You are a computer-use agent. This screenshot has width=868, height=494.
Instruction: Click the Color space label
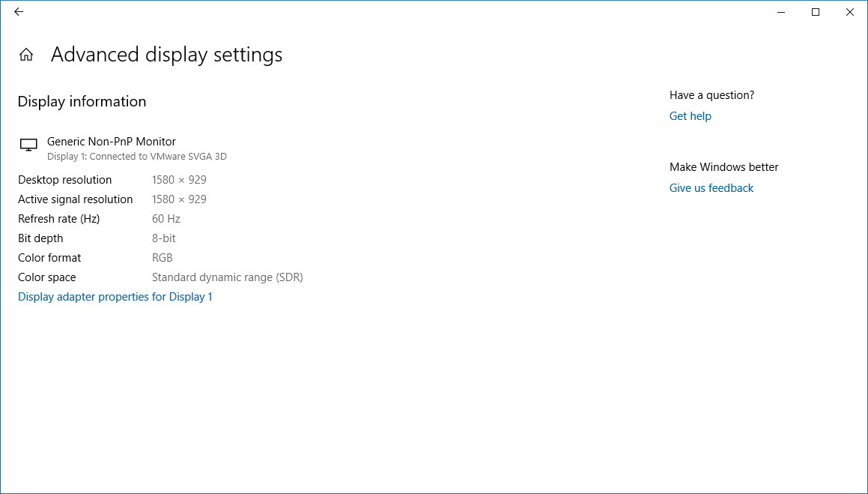46,277
